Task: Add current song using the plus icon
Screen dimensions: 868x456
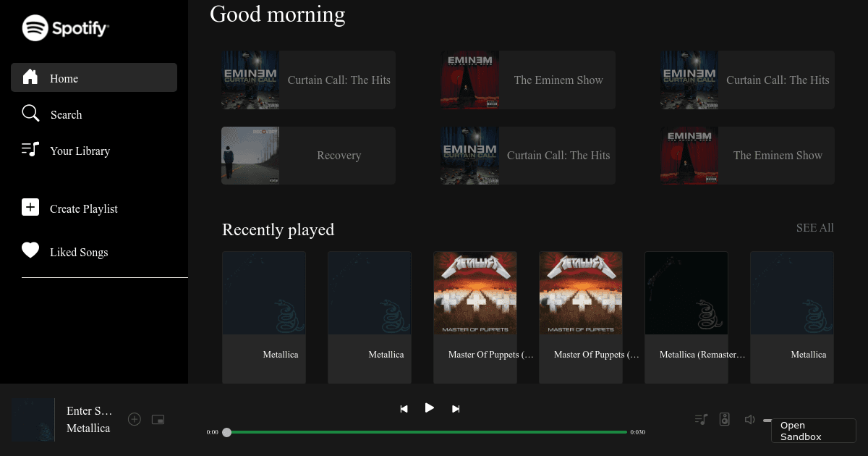Action: pos(134,419)
